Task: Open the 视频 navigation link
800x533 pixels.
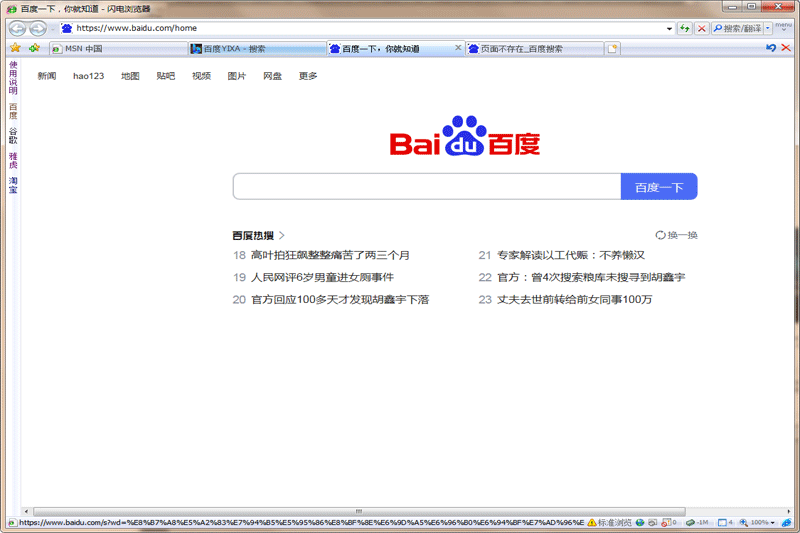Action: point(201,76)
